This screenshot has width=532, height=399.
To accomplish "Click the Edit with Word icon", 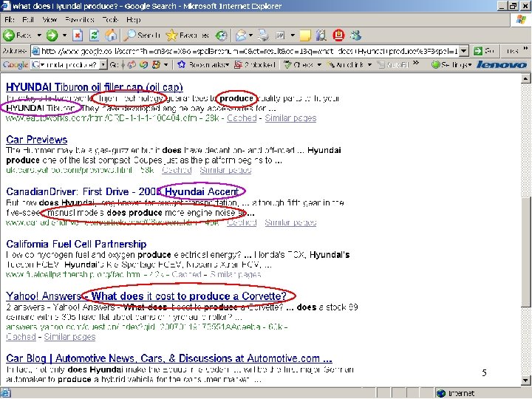I will coord(280,35).
